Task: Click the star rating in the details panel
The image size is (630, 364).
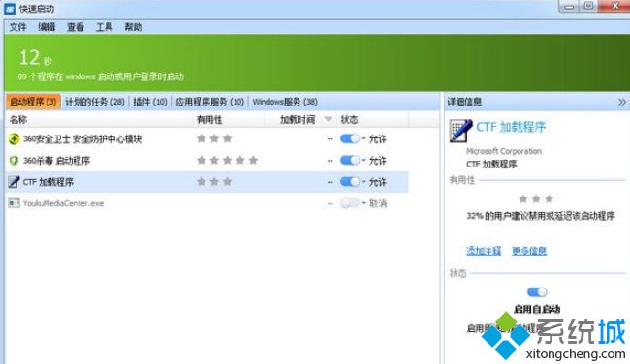Action: 536,198
